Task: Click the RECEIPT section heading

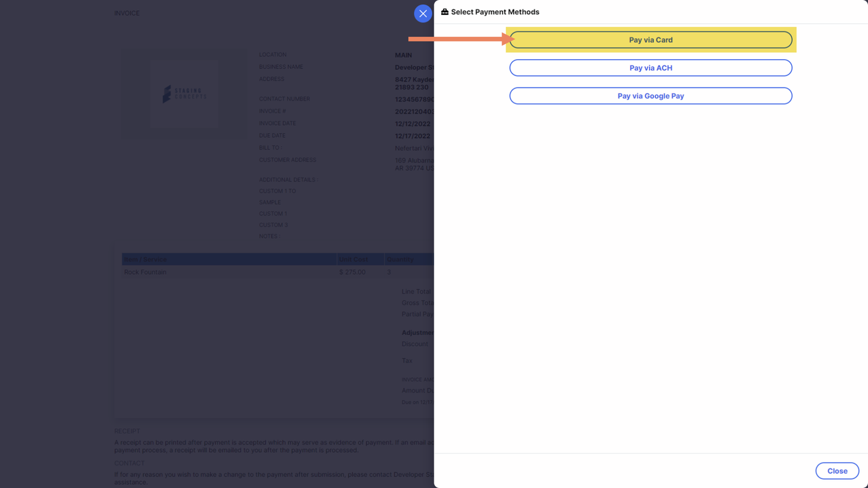Action: [x=127, y=432]
